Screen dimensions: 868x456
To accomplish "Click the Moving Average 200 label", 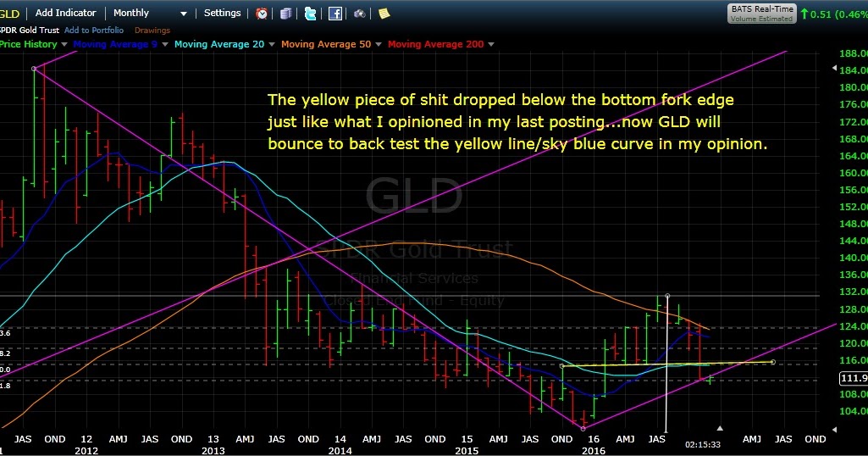I will (435, 44).
